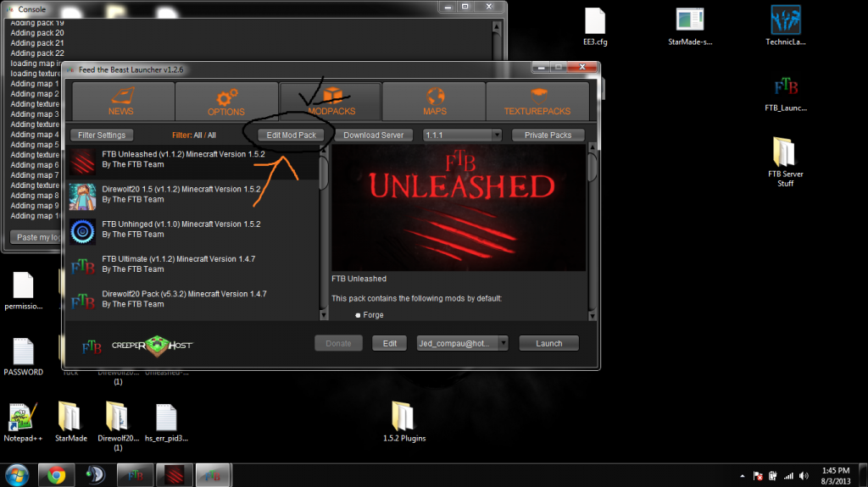Select the Direwolf20... (1) folder near hs_err file
Viewport: 868px width, 487px height.
(x=118, y=427)
